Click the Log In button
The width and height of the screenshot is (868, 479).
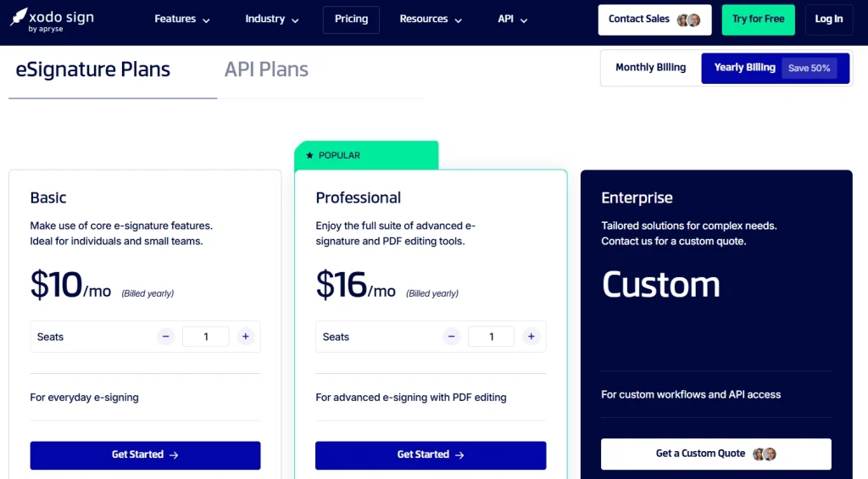pos(829,19)
